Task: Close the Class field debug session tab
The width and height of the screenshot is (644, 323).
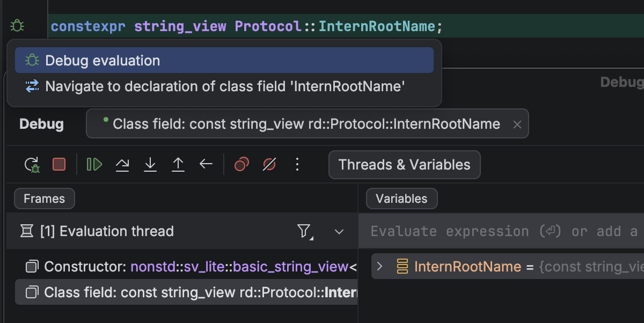Action: pyautogui.click(x=517, y=124)
